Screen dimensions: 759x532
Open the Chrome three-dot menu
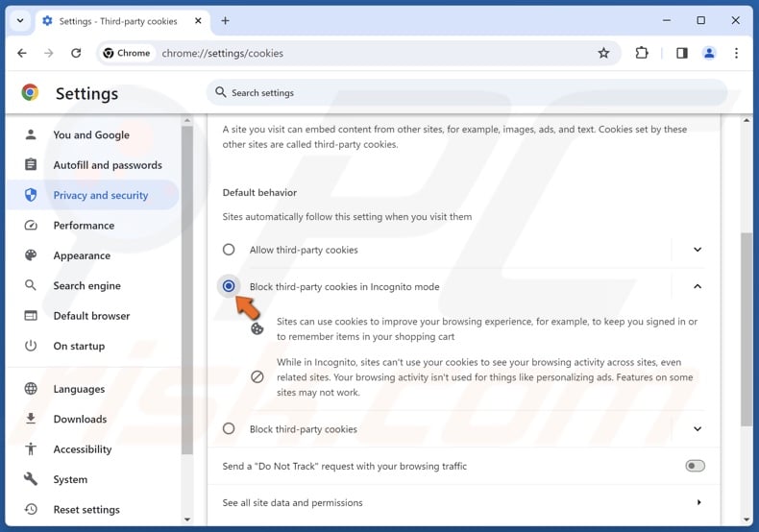[736, 53]
